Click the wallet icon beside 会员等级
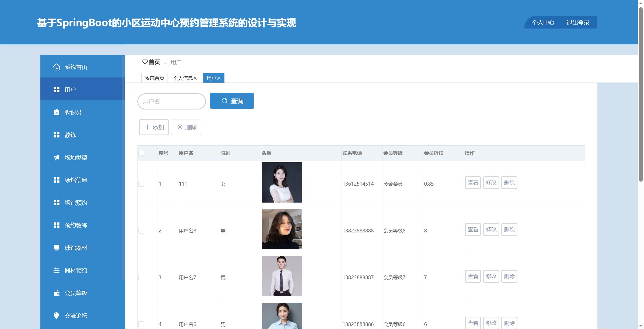The image size is (644, 329). click(57, 293)
